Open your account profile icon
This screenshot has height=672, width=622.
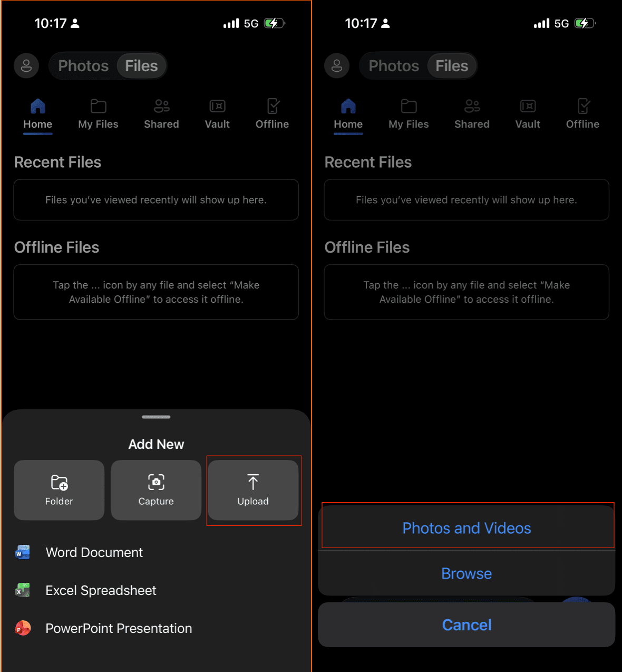[26, 65]
